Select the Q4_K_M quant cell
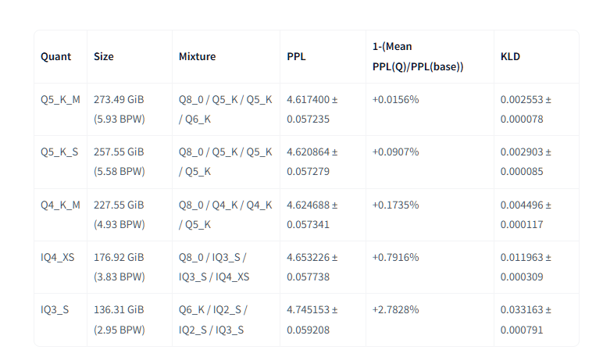Screen dimensions: 603x364 click(60, 205)
